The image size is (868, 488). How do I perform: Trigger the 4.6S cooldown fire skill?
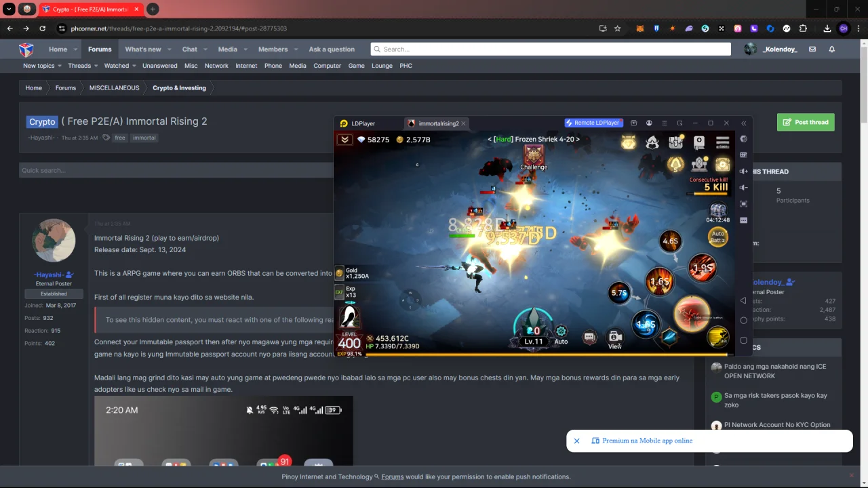coord(670,241)
